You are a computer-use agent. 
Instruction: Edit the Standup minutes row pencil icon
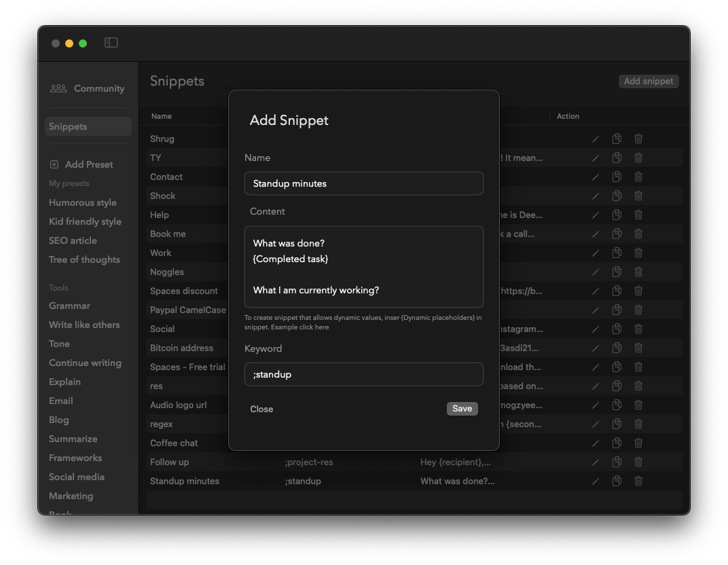[x=596, y=481]
